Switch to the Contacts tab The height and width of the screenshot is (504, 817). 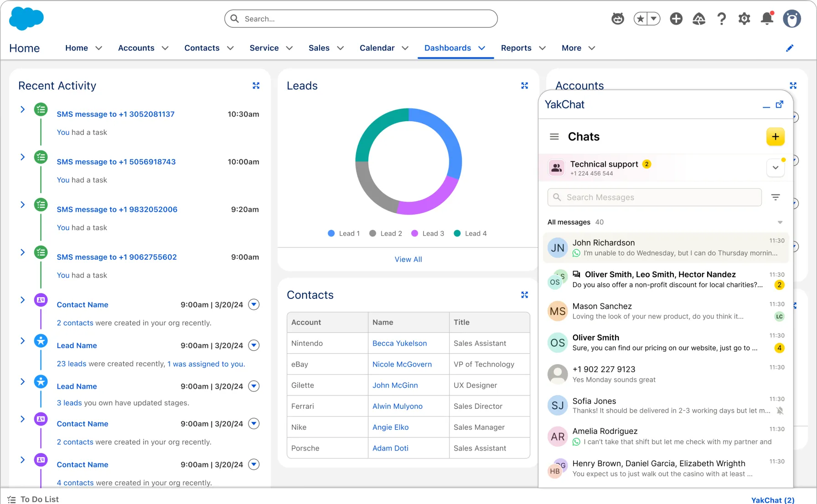202,48
